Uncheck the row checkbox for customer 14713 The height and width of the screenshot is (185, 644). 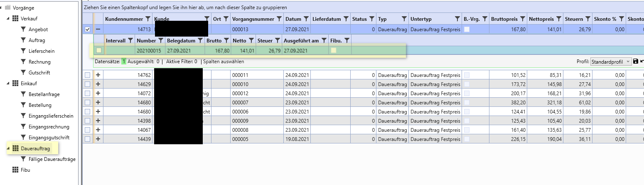click(x=87, y=30)
